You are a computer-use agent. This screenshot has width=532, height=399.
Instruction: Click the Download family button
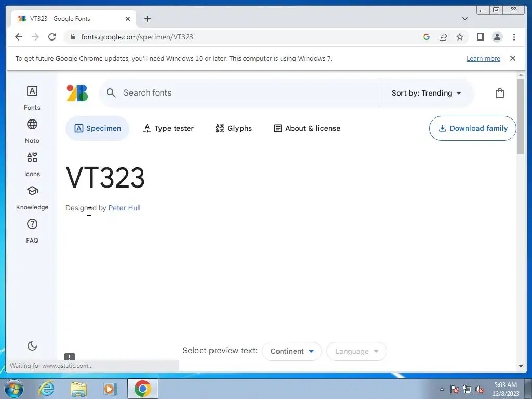(473, 128)
